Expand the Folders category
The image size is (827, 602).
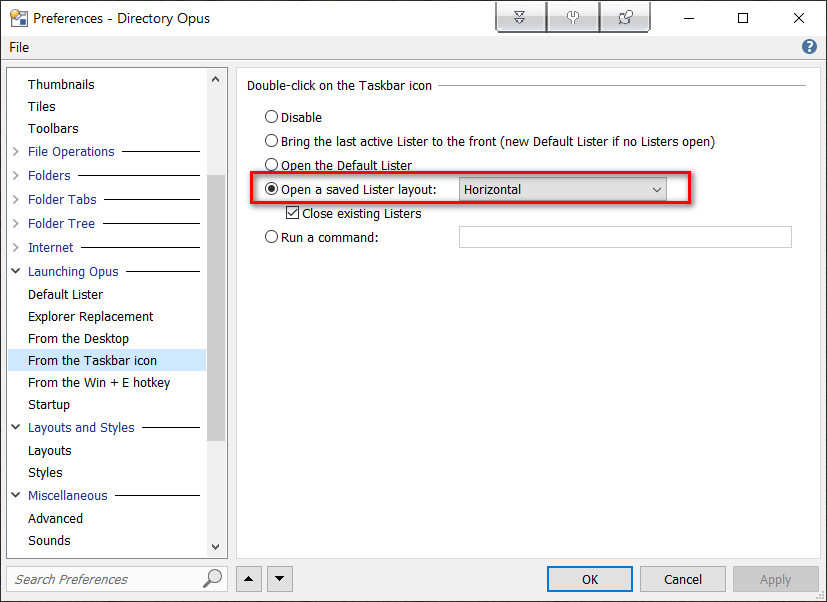click(x=16, y=176)
